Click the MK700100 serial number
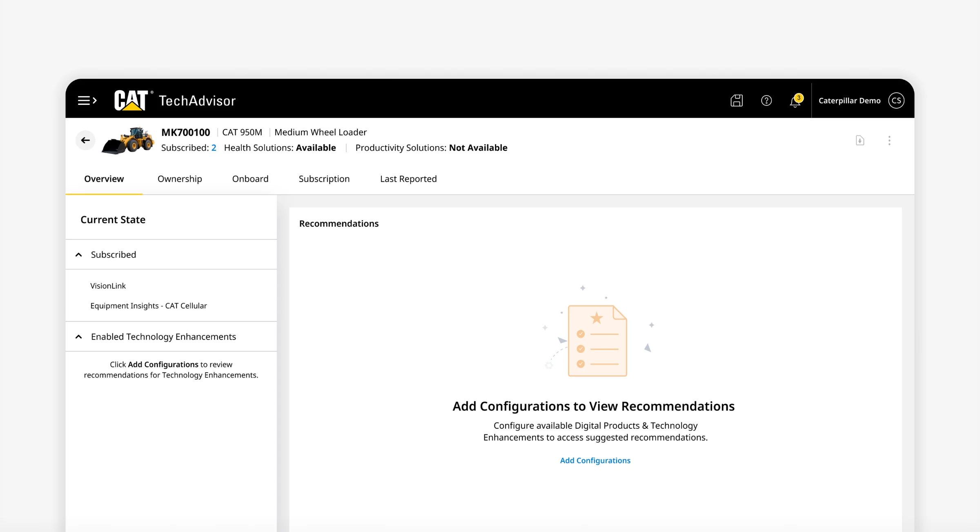The height and width of the screenshot is (532, 980). [186, 132]
